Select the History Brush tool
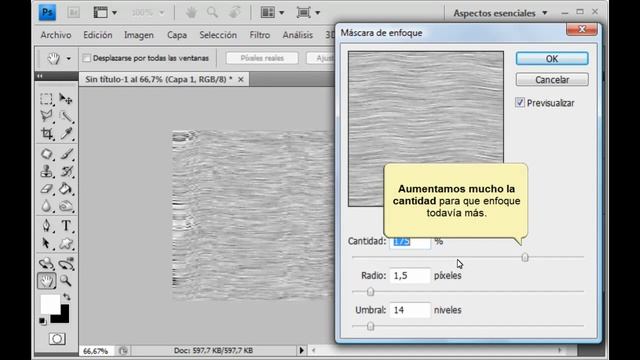 pos(66,171)
